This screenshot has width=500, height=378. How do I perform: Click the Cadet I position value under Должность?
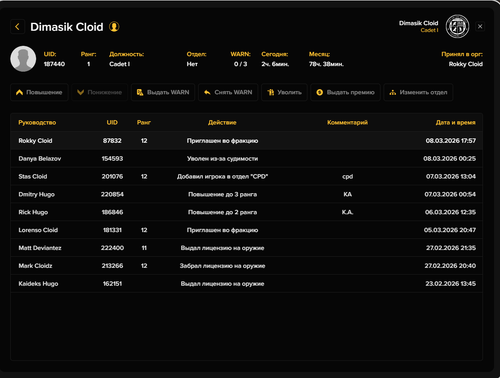pyautogui.click(x=120, y=64)
